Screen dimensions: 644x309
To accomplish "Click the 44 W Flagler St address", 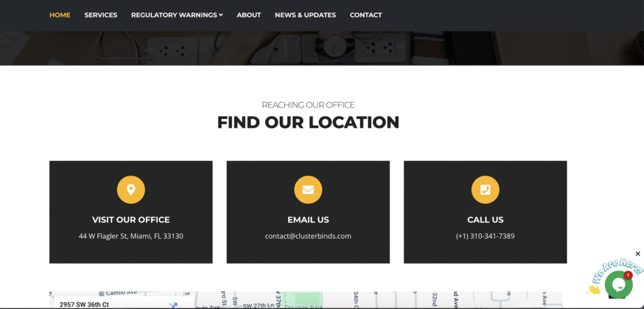I will [x=131, y=236].
